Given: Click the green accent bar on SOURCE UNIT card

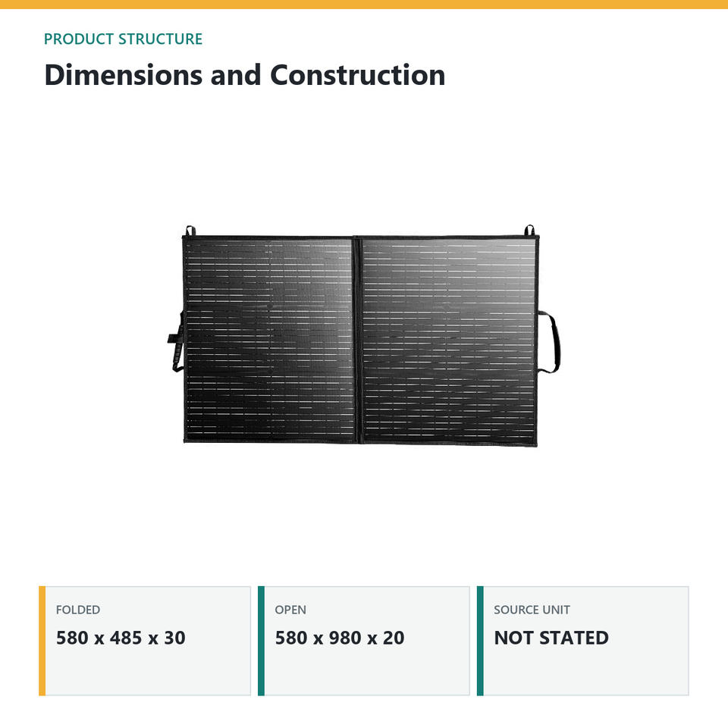Looking at the screenshot, I should tap(480, 641).
